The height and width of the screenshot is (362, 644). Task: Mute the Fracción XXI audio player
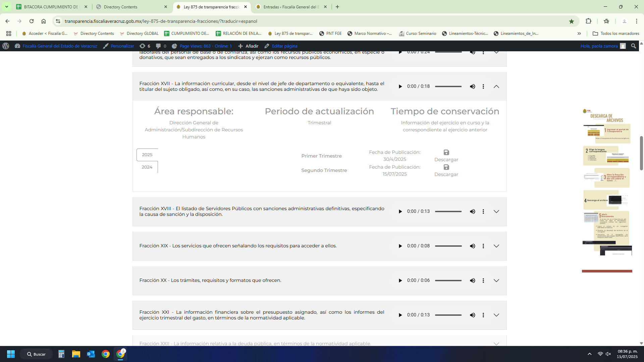pos(472,315)
